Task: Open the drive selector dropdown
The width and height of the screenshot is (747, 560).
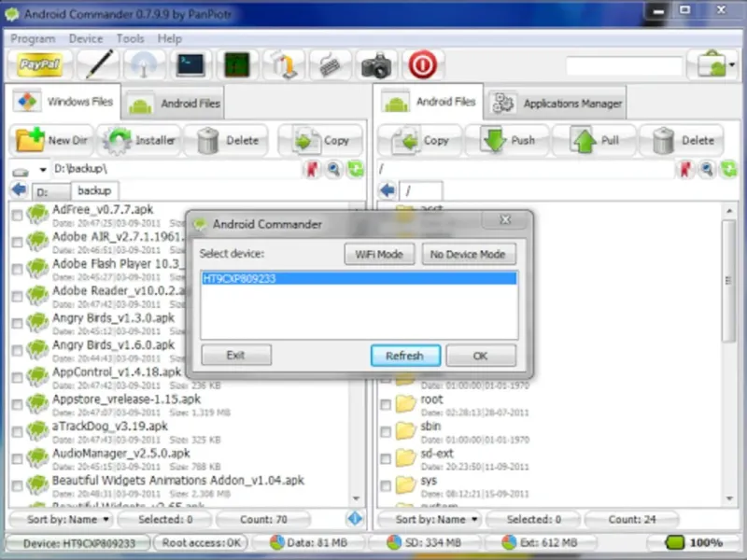Action: pos(30,170)
